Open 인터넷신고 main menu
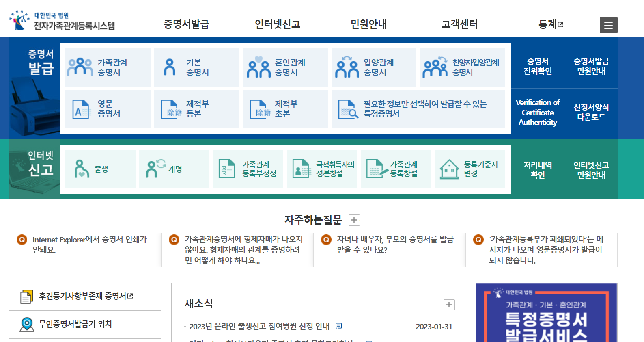 click(278, 24)
